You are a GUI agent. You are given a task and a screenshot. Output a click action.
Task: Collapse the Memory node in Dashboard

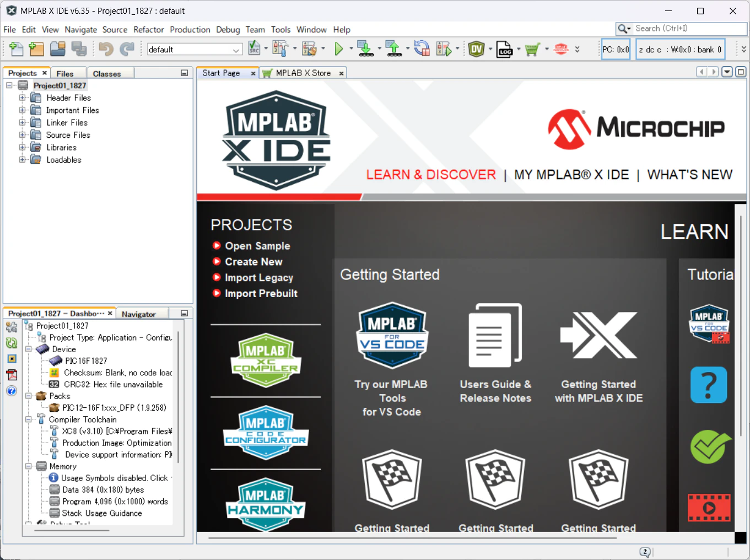28,466
